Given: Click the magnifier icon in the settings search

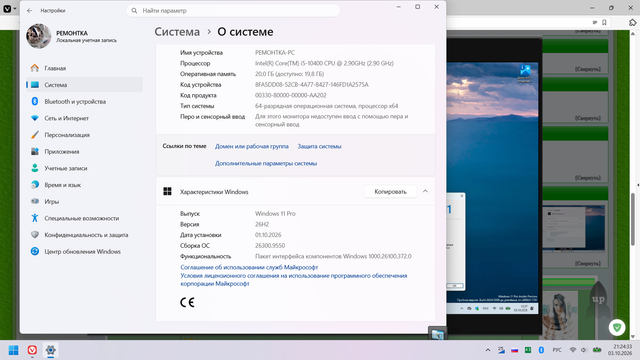Looking at the screenshot, I should pyautogui.click(x=134, y=11).
